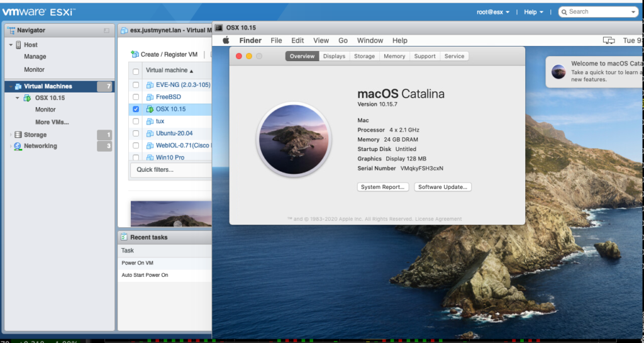Click the Recent tasks panel icon
This screenshot has width=644, height=343.
[124, 237]
